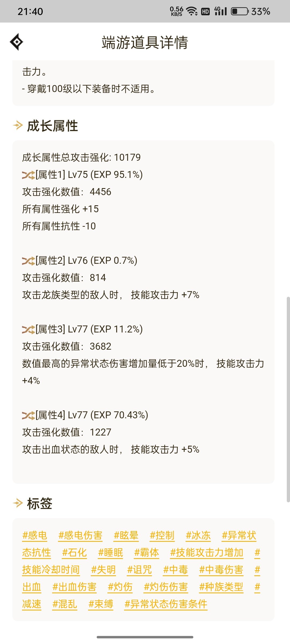Open the #霸体 tag
The height and width of the screenshot is (644, 290).
pos(147,553)
